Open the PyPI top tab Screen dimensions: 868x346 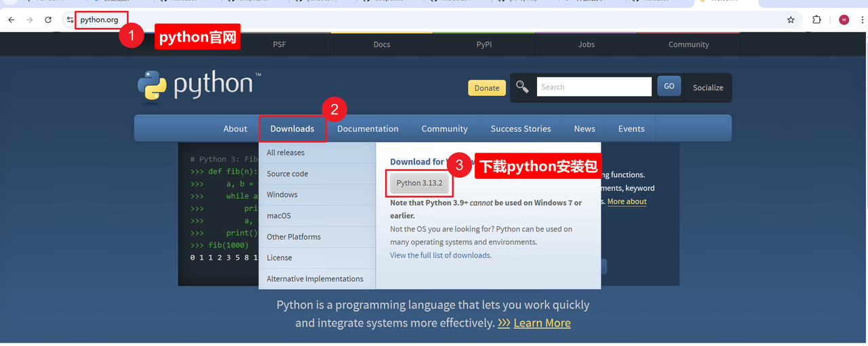[x=484, y=44]
